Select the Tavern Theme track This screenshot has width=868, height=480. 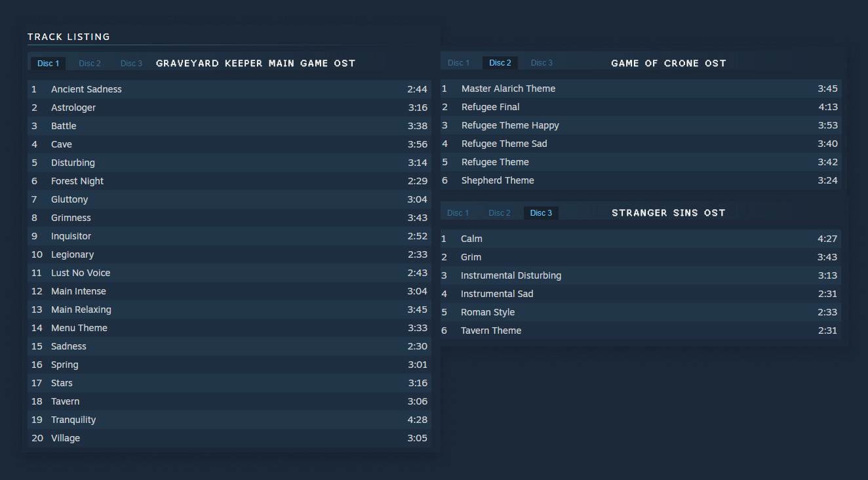(x=491, y=330)
